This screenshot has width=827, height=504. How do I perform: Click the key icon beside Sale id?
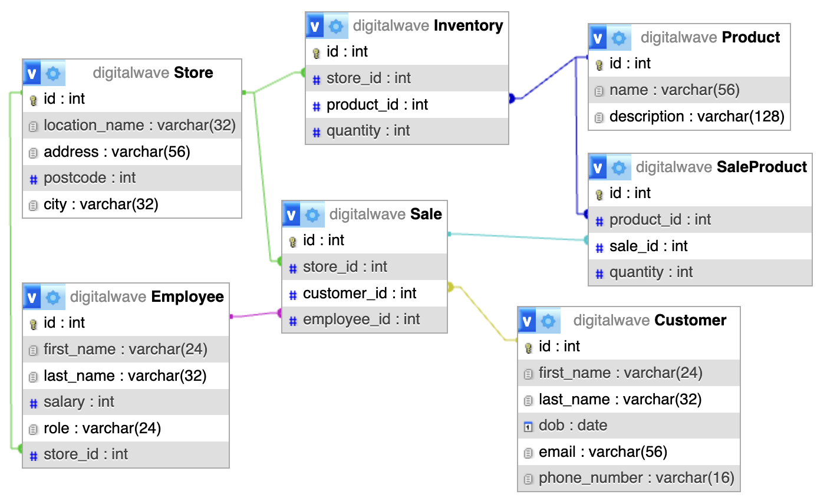293,241
